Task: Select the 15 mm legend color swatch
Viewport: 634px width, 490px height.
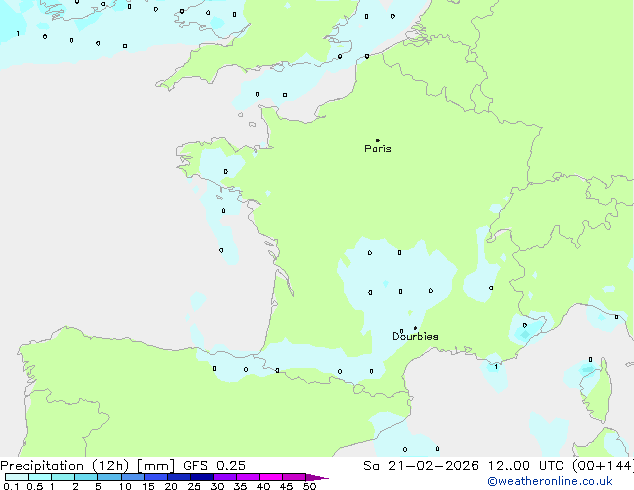Action: tap(156, 477)
